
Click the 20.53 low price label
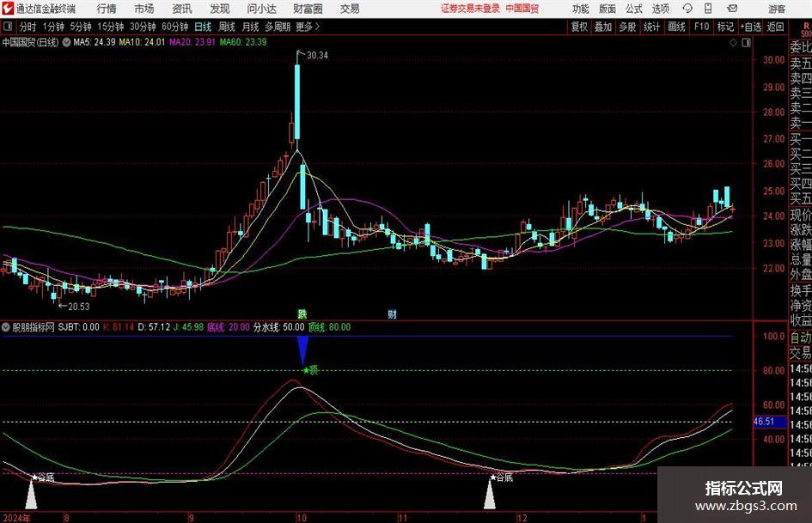point(79,307)
